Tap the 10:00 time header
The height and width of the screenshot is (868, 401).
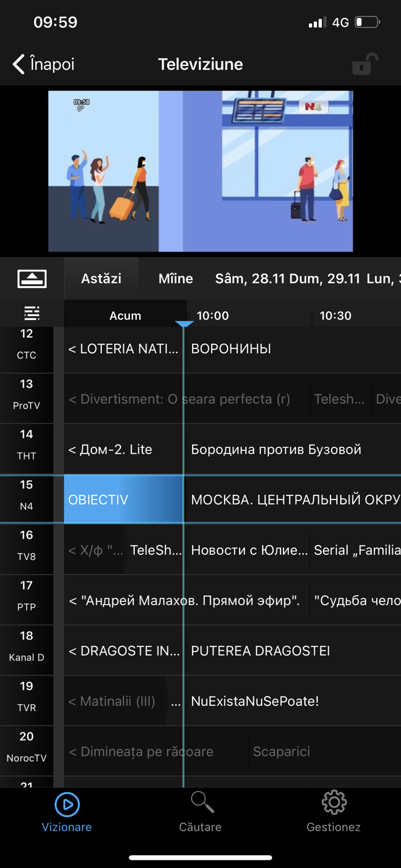point(213,315)
